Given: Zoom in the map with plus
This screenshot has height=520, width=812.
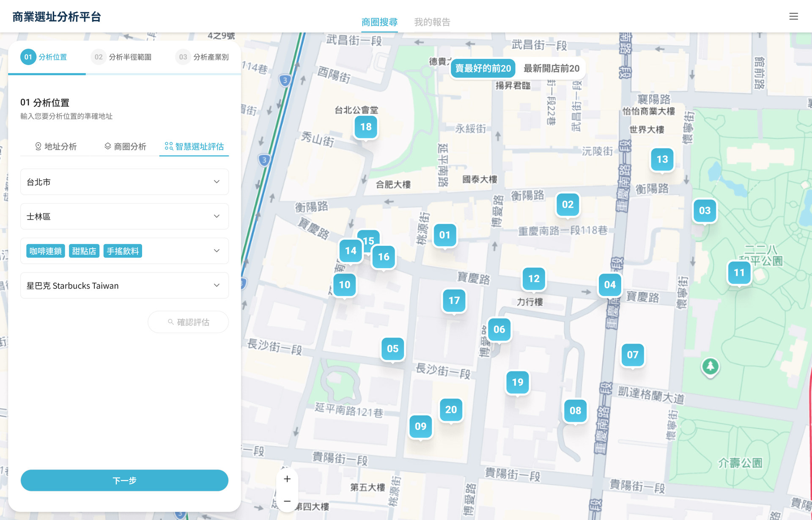Looking at the screenshot, I should (287, 479).
